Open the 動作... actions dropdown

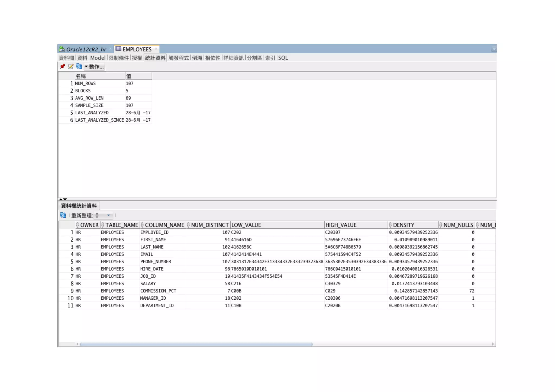(x=94, y=67)
